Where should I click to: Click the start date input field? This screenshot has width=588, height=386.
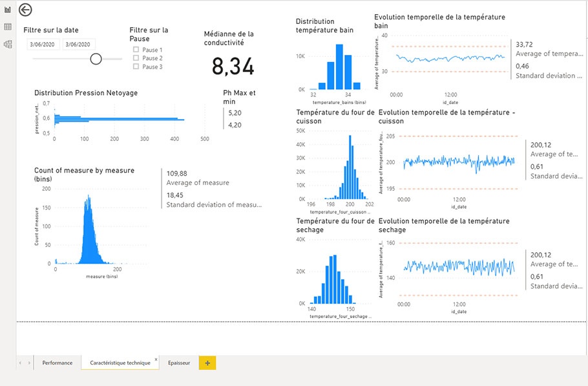pos(43,45)
